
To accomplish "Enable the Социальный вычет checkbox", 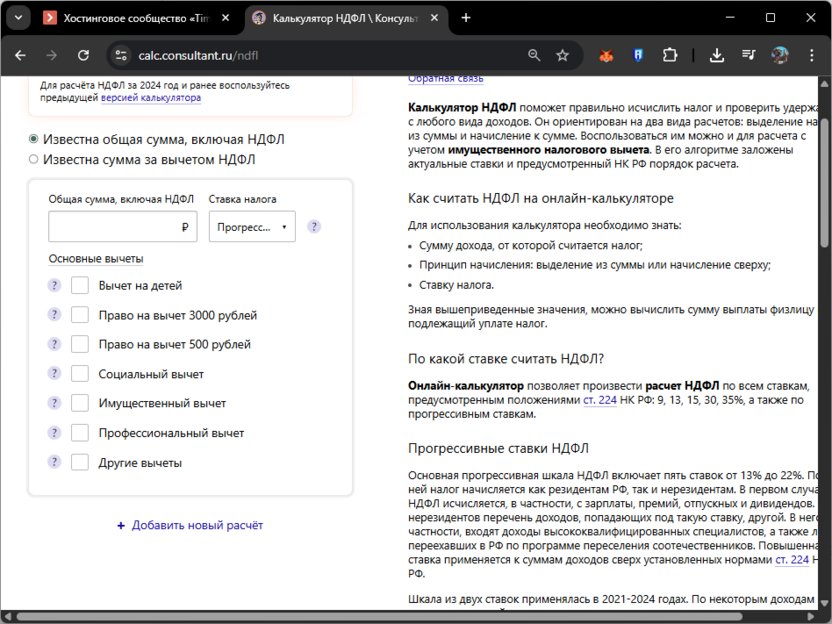I will click(80, 374).
